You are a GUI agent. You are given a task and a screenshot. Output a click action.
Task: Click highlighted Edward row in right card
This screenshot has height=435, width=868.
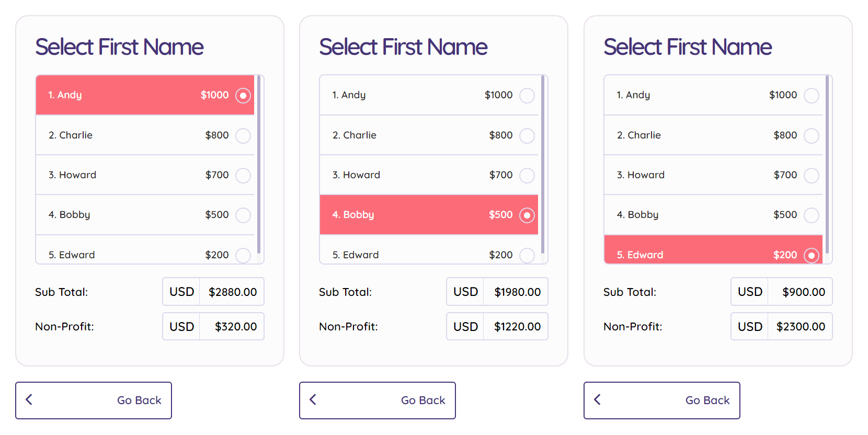713,249
